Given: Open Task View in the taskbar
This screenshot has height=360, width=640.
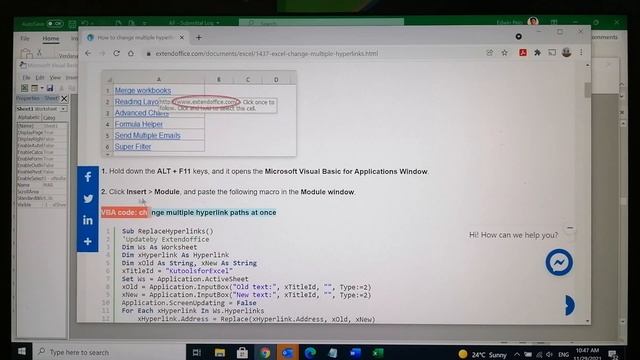Looking at the screenshot, I should 197,352.
